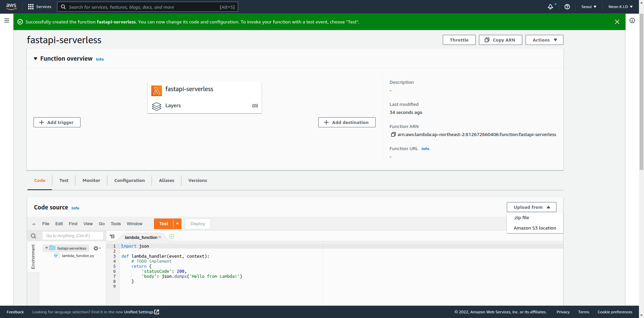Click the Add destination button

[347, 122]
